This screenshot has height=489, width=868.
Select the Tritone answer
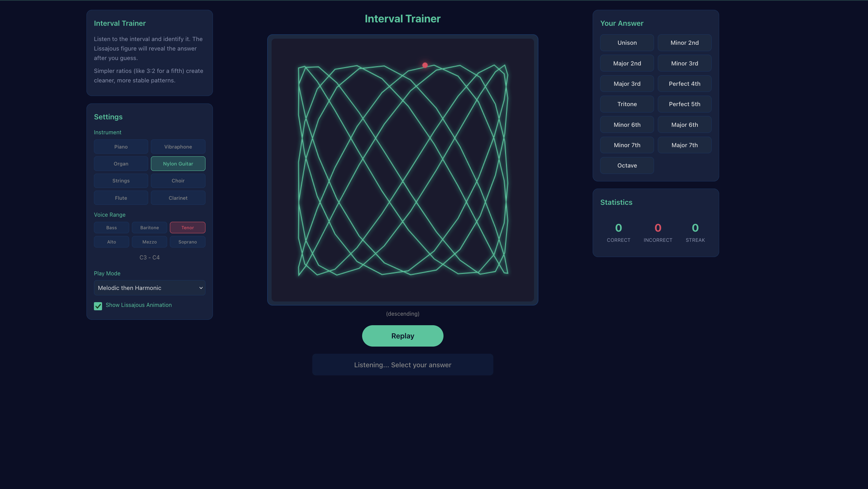coord(627,104)
